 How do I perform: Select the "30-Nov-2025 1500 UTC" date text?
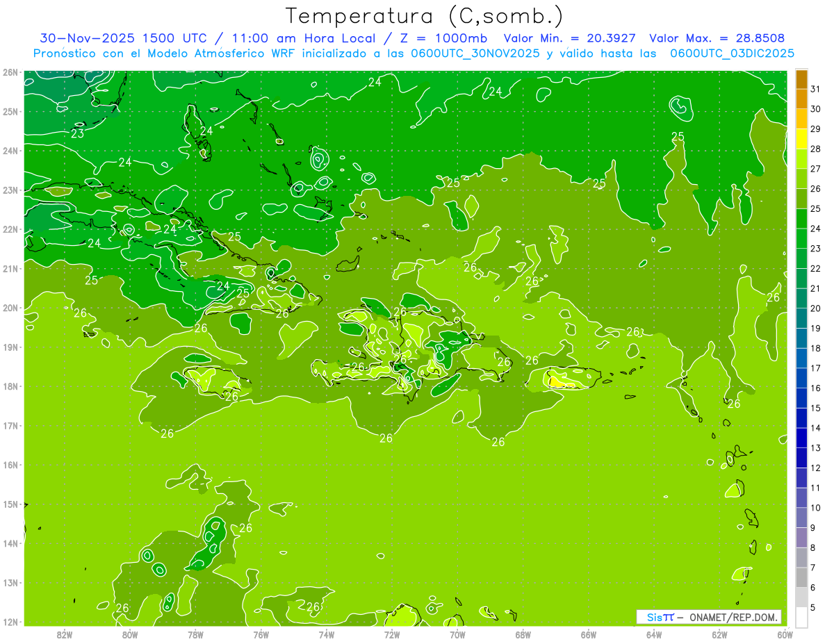pyautogui.click(x=122, y=38)
